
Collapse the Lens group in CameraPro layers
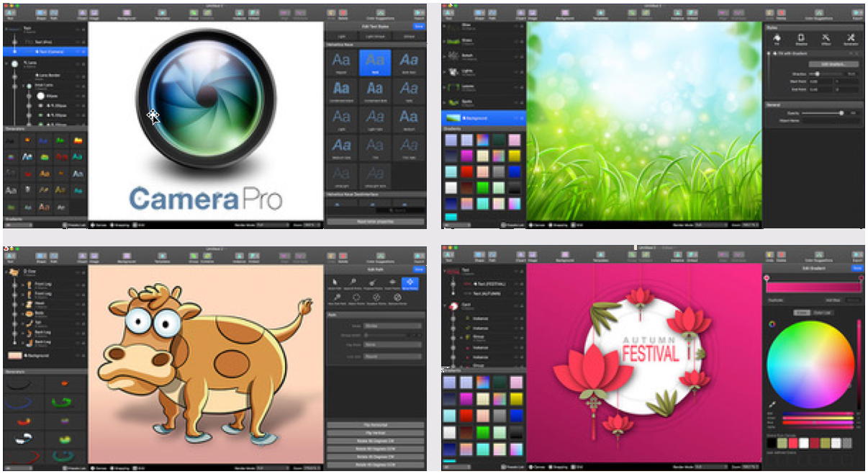click(6, 63)
